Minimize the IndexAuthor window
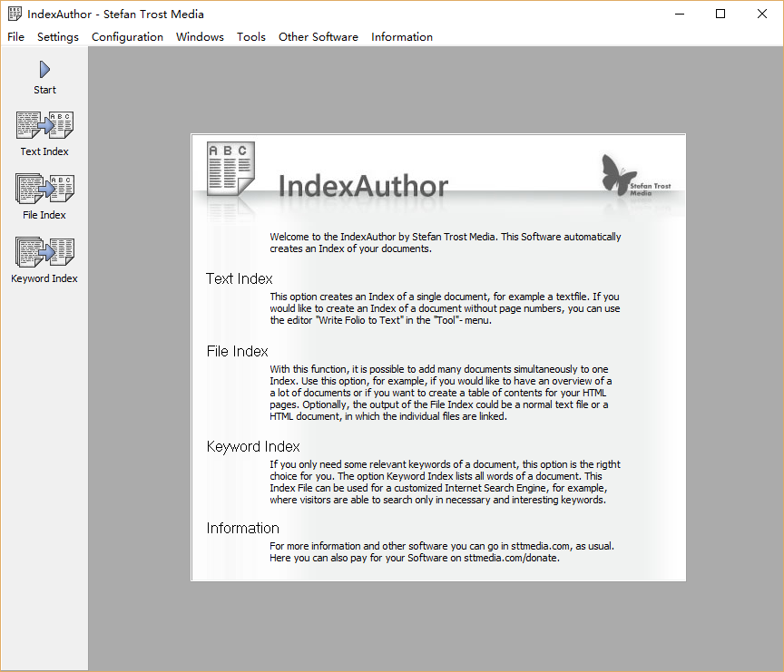784x672 pixels. tap(680, 14)
